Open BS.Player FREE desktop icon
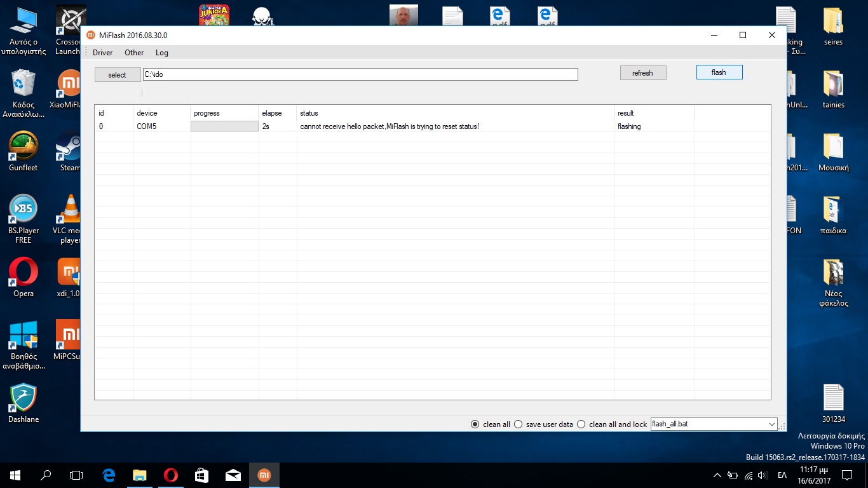The image size is (868, 488). (24, 212)
